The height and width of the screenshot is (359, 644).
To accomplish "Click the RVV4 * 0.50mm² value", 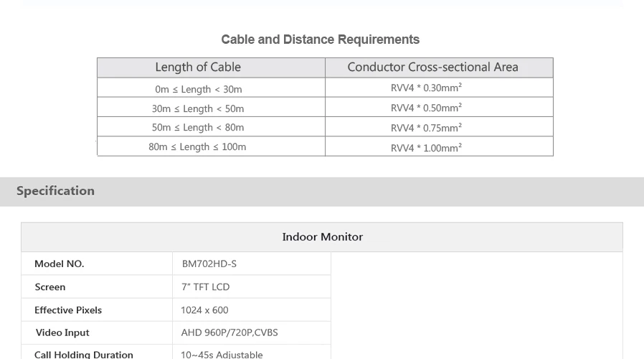I will [x=426, y=107].
